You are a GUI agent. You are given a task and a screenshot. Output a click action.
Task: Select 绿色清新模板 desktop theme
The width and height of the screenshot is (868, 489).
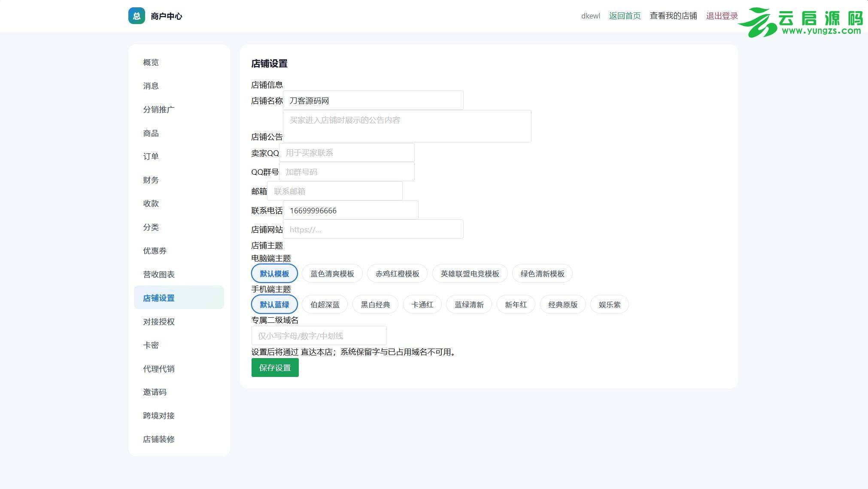point(543,274)
